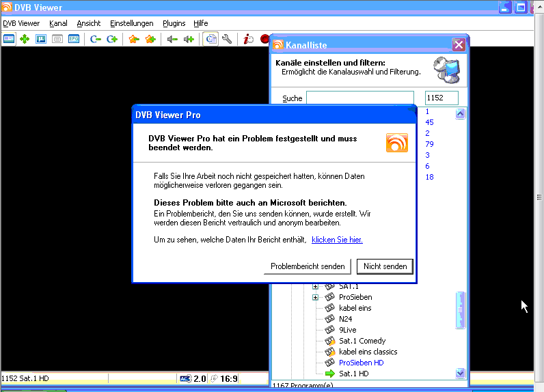Screen dimensions: 544x392
Task: Open the Hilfe menu
Action: [200, 23]
